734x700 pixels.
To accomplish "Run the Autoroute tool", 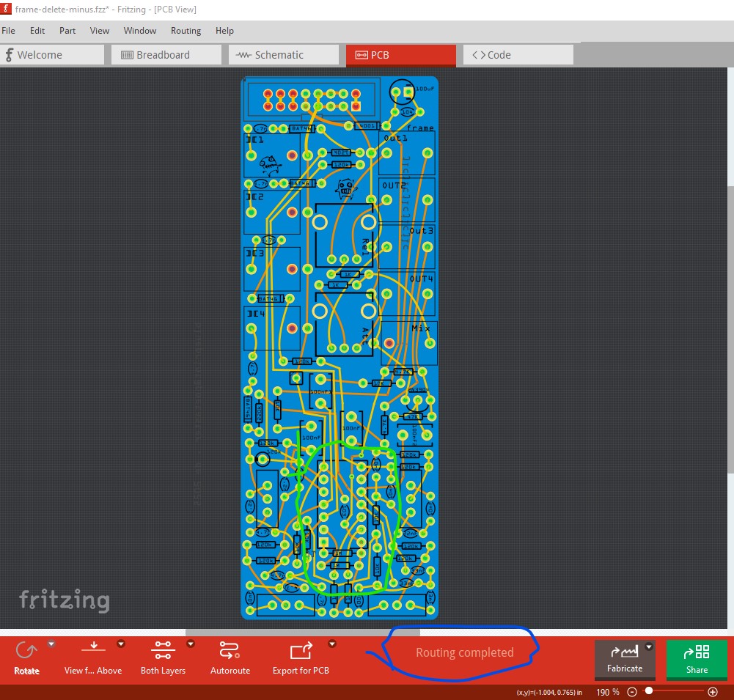I will coord(230,650).
